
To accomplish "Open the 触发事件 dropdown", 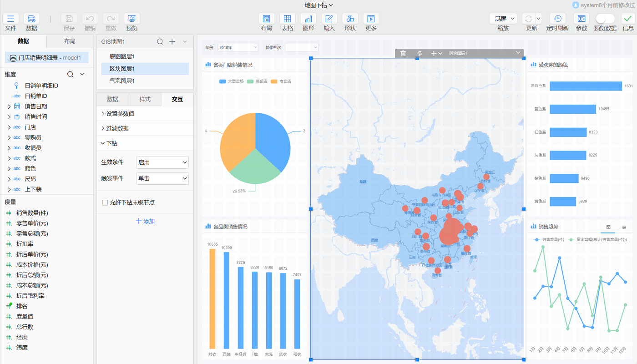I will click(x=162, y=178).
